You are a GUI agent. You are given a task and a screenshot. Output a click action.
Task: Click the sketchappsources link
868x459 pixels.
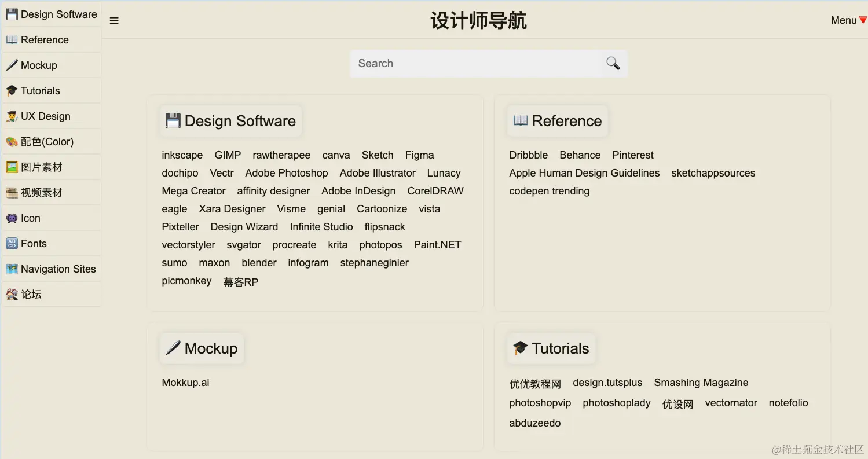click(x=713, y=173)
